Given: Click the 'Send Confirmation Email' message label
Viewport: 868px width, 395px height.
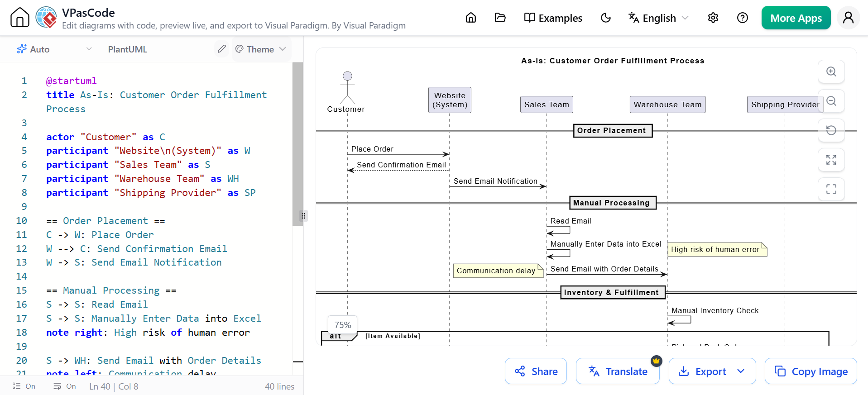Looking at the screenshot, I should point(401,165).
